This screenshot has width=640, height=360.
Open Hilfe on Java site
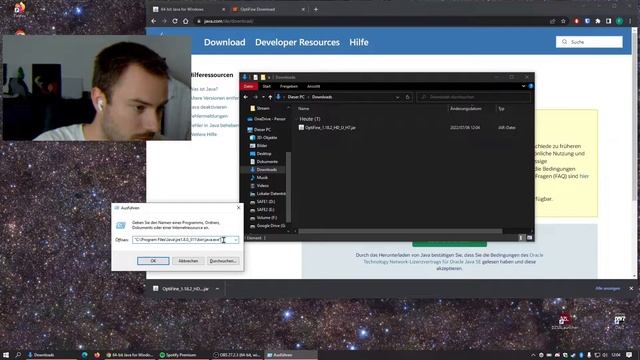(359, 42)
